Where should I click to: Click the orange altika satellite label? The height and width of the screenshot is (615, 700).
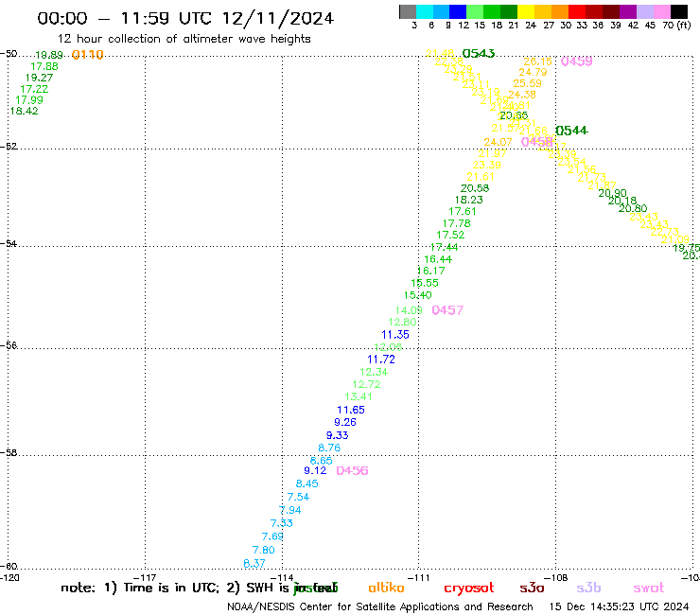(x=387, y=588)
